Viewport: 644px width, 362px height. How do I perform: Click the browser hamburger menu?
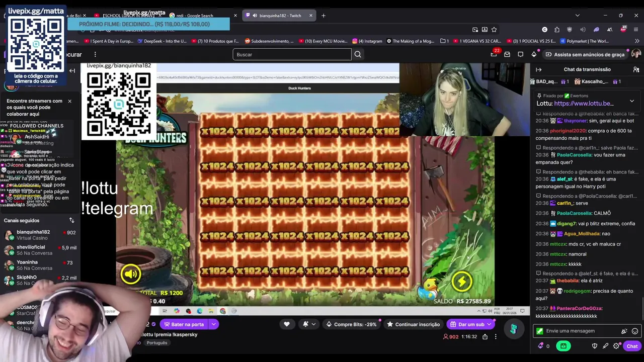(636, 30)
